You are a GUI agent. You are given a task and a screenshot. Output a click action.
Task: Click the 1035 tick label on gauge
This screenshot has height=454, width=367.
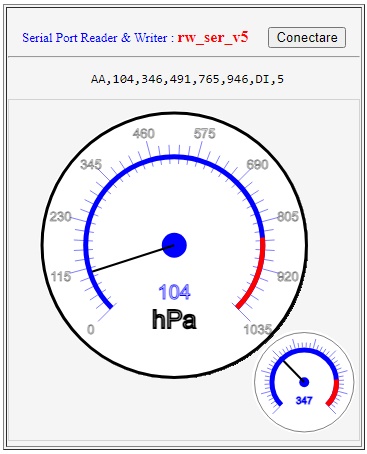click(x=258, y=329)
